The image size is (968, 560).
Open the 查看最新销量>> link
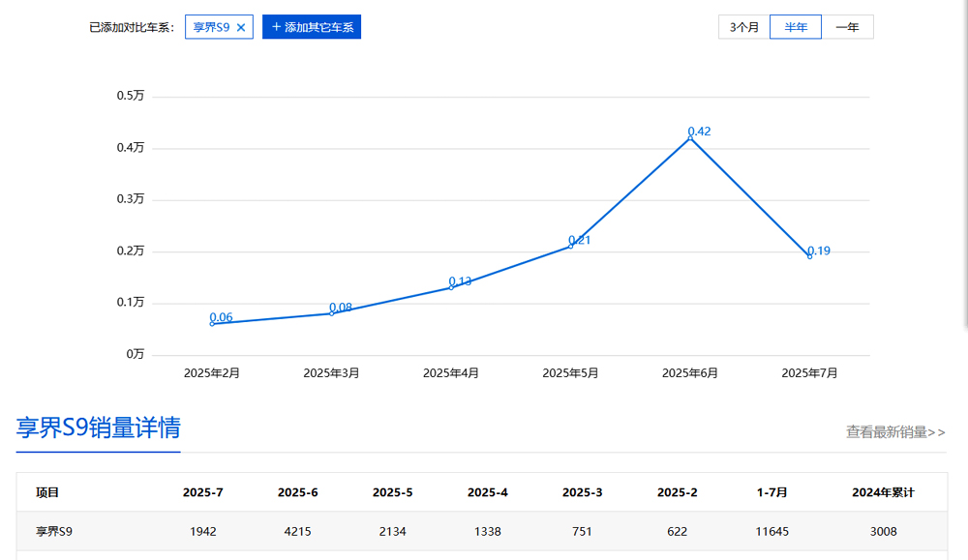895,431
